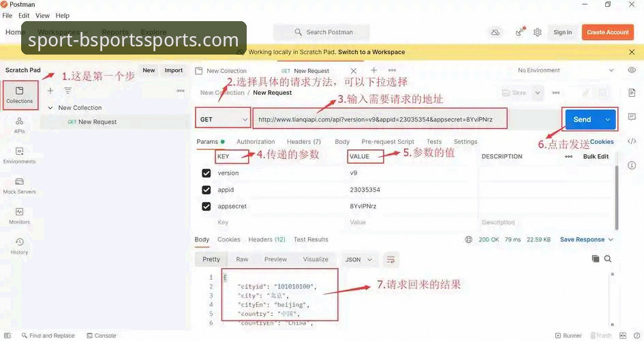
Task: Open the Help menu
Action: pos(63,16)
